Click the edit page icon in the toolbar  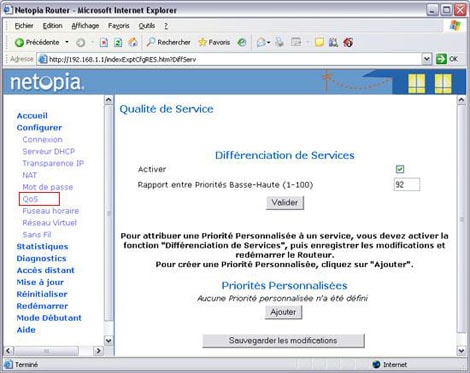click(x=296, y=42)
